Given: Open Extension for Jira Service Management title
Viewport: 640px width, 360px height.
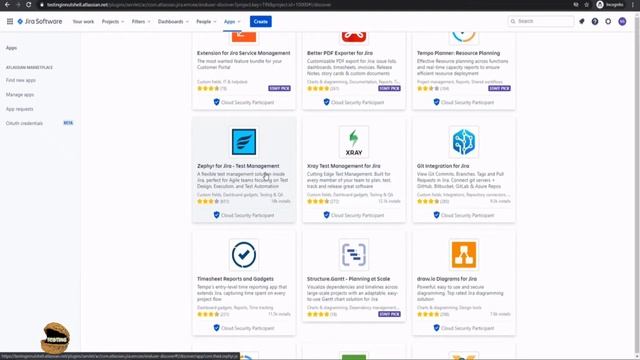Looking at the screenshot, I should click(243, 53).
